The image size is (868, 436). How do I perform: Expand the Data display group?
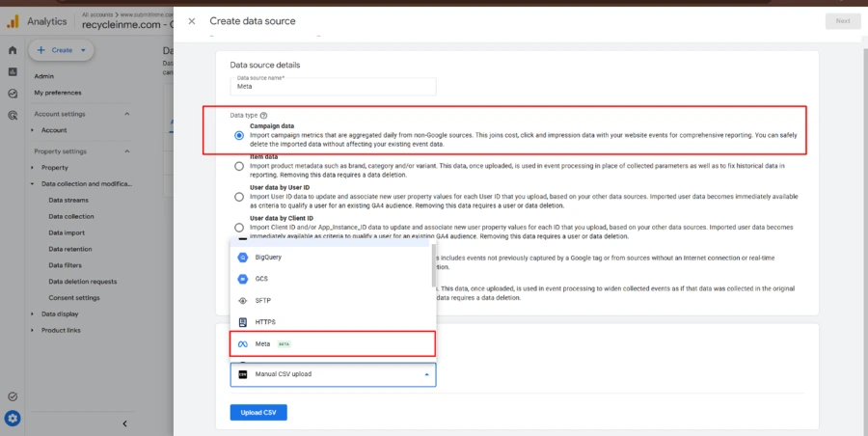tap(32, 314)
